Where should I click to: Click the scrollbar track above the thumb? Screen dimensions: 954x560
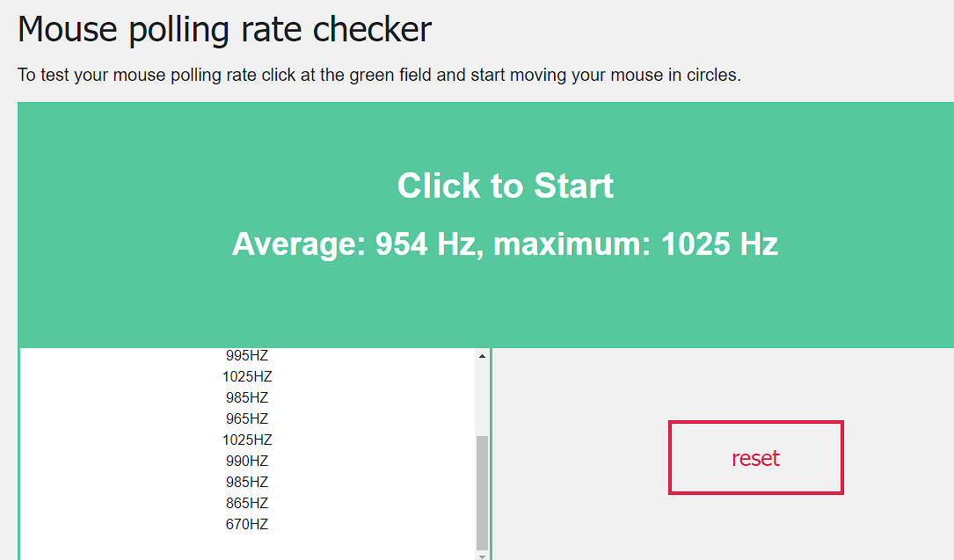coord(482,399)
